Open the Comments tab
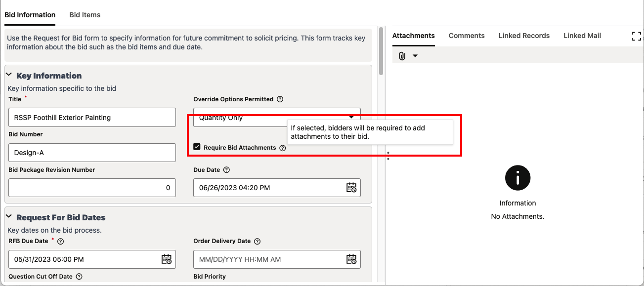Screen dimensions: 644x286 click(466, 36)
